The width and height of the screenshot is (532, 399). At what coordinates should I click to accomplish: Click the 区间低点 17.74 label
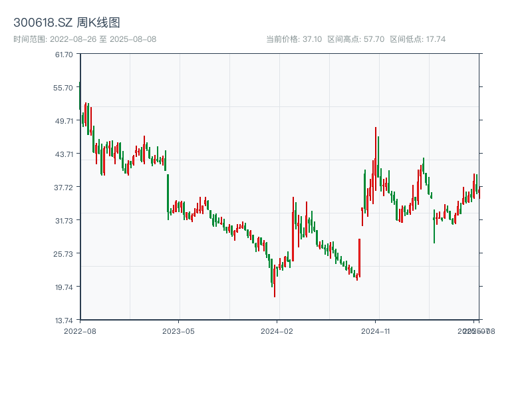pyautogui.click(x=418, y=39)
